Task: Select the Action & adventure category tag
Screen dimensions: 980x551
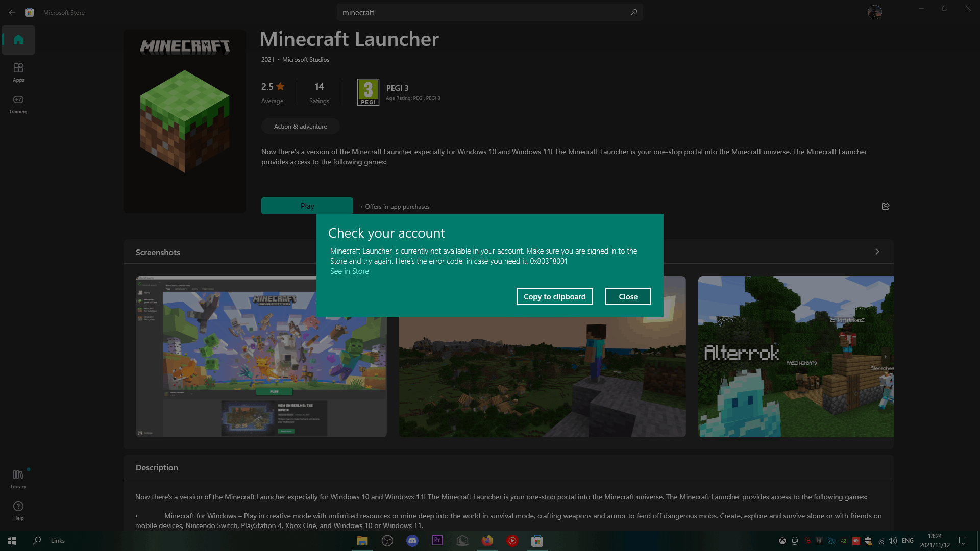Action: coord(300,127)
